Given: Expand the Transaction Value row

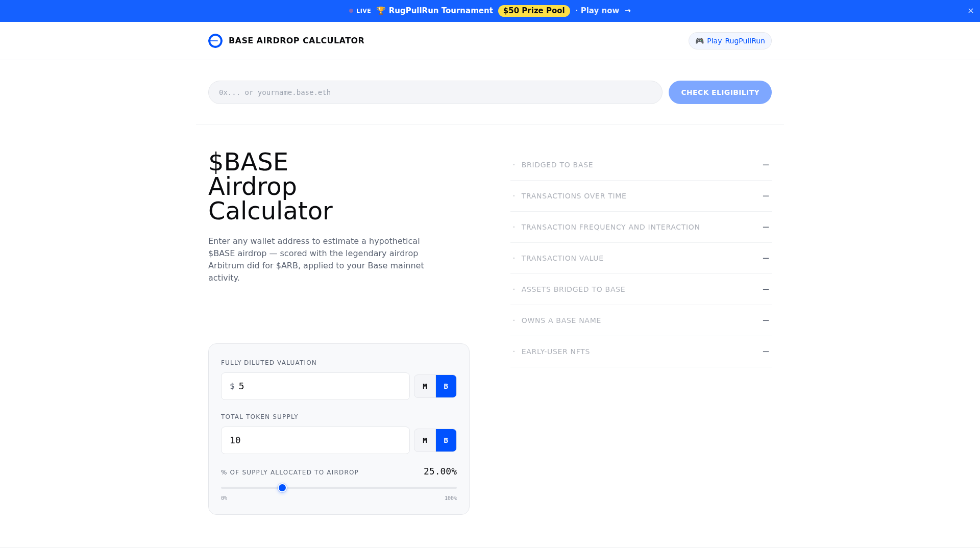Looking at the screenshot, I should [x=641, y=258].
